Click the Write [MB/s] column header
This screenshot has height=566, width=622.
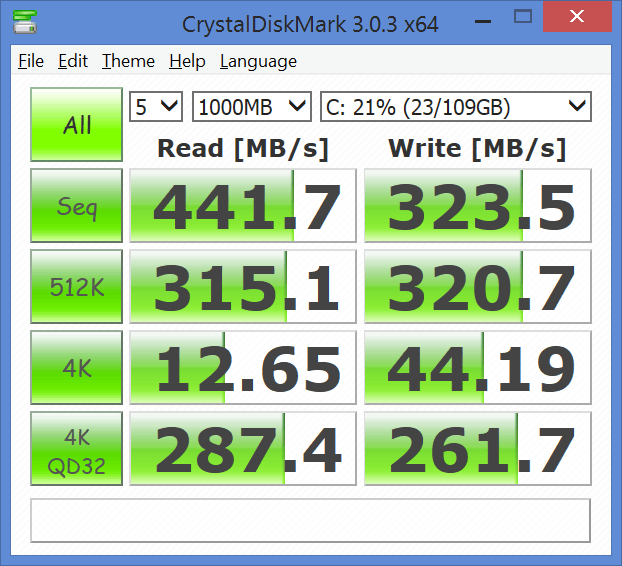click(x=477, y=149)
